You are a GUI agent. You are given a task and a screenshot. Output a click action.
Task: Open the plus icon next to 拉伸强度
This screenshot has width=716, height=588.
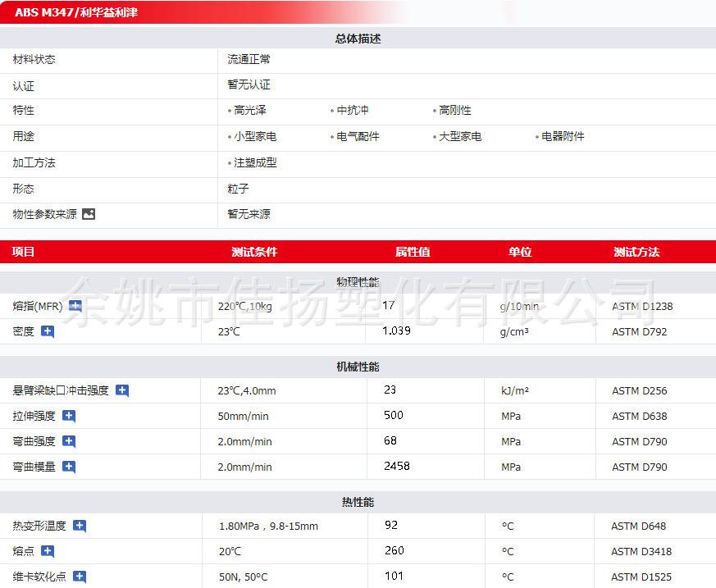point(69,416)
